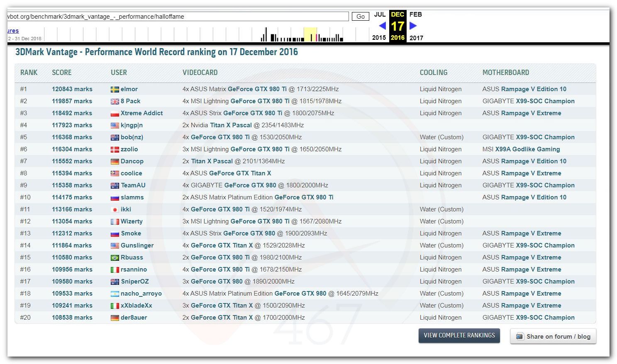Open Rampage V Edition 10 in elmor row
The width and height of the screenshot is (617, 364).
534,89
